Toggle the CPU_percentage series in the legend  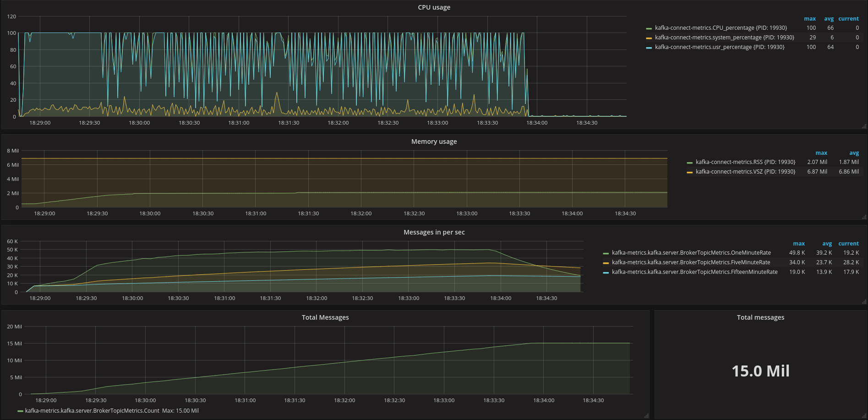721,28
